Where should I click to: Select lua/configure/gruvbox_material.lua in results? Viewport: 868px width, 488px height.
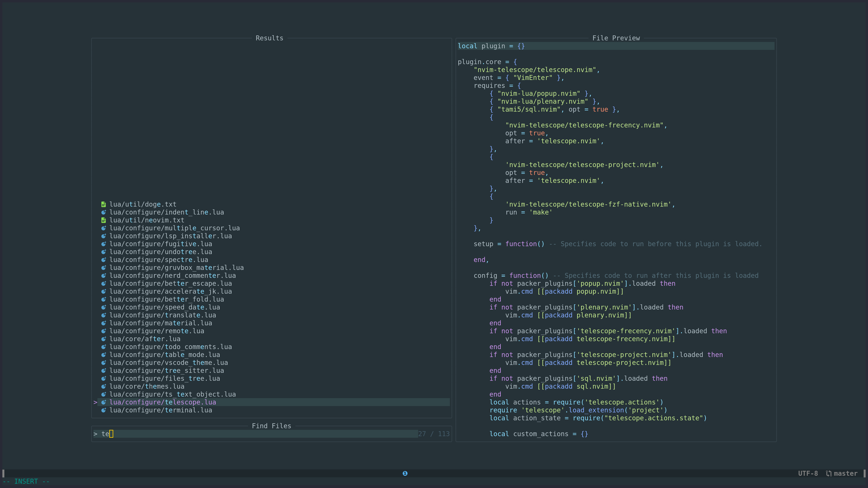[x=177, y=267]
